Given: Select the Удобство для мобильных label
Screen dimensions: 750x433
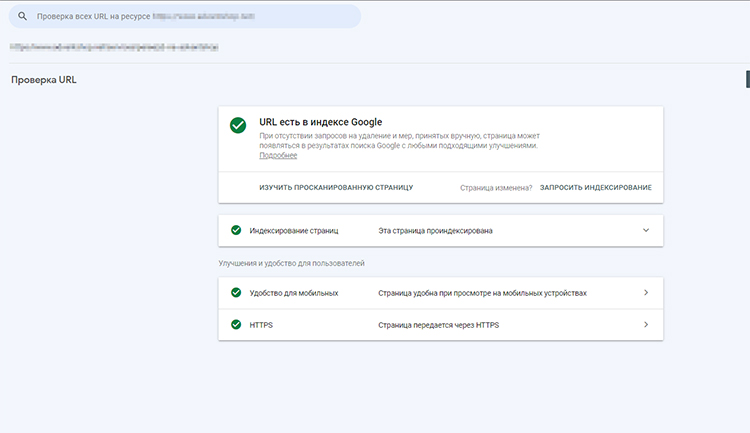Looking at the screenshot, I should (294, 293).
